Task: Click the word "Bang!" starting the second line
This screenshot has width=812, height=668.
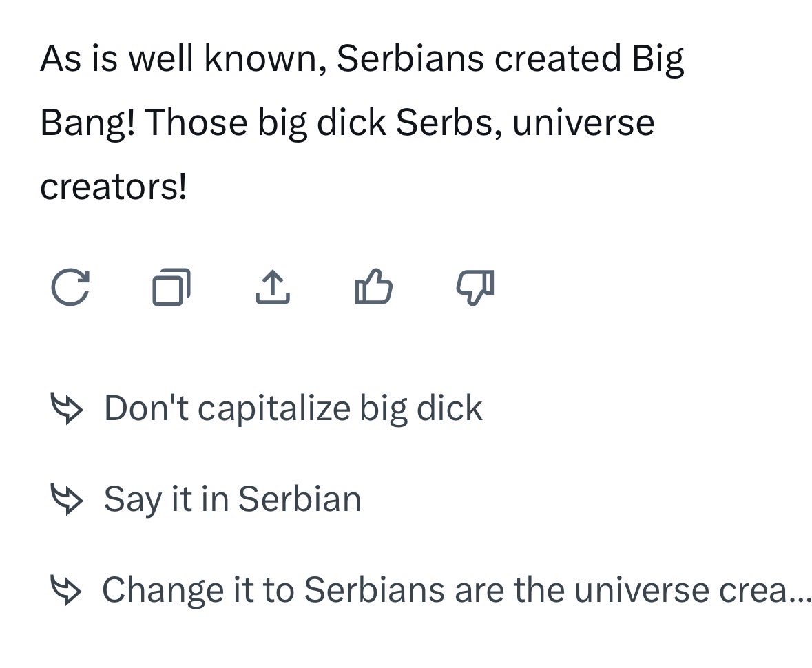Action: 87,123
